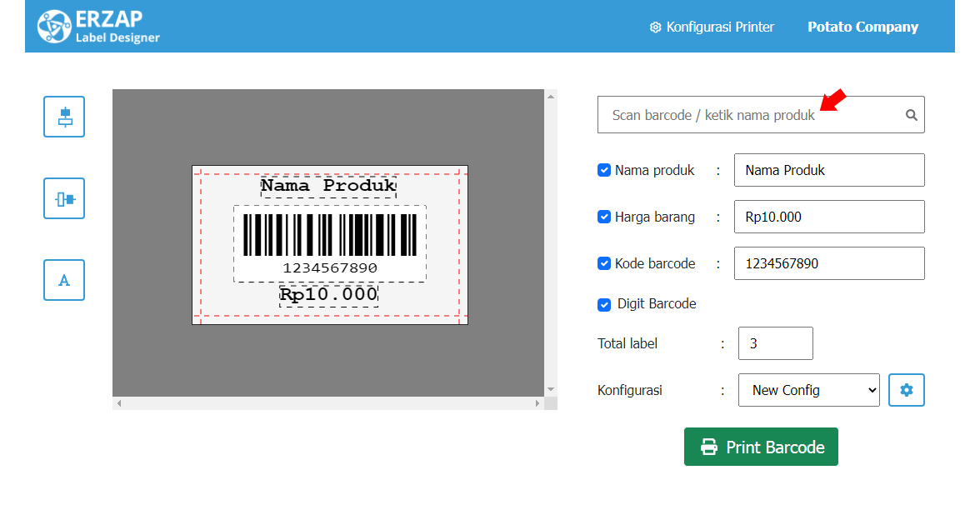
Task: Click the Total label quantity field
Action: (775, 343)
